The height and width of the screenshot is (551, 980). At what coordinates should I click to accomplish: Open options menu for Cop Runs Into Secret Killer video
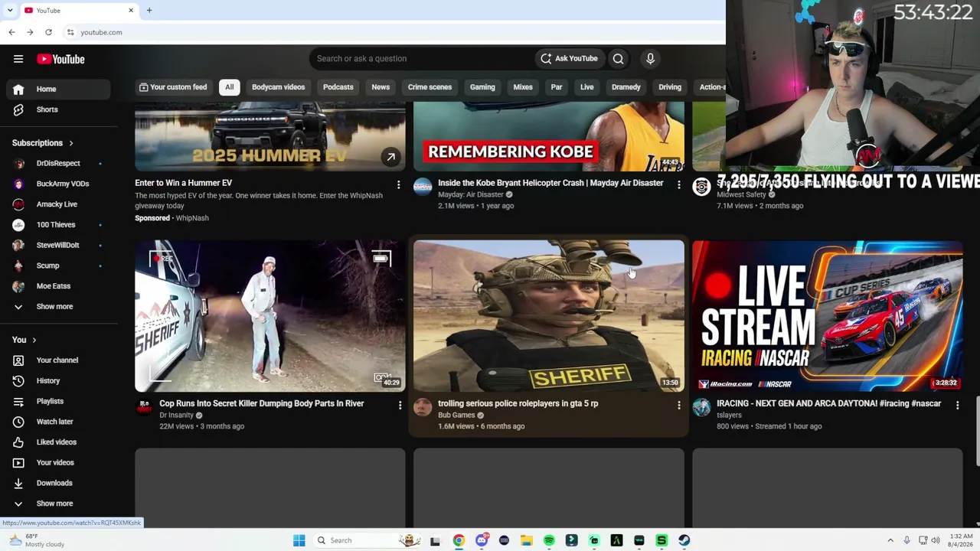tap(400, 405)
